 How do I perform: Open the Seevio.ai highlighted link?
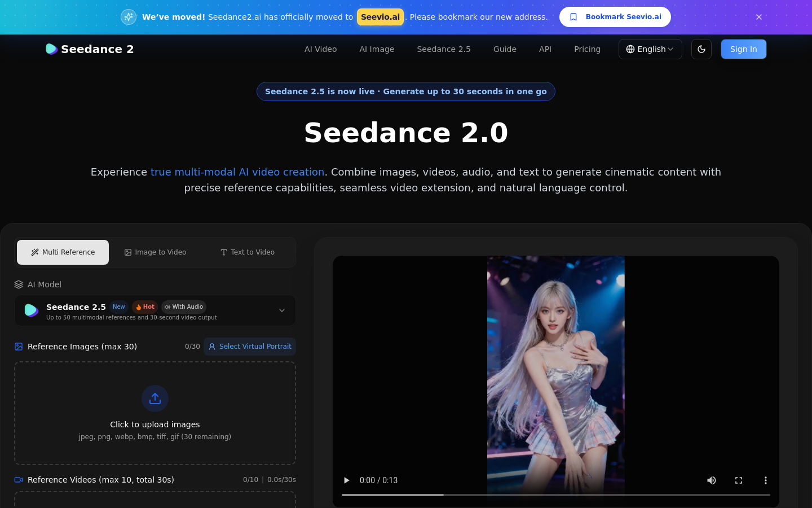(x=380, y=17)
